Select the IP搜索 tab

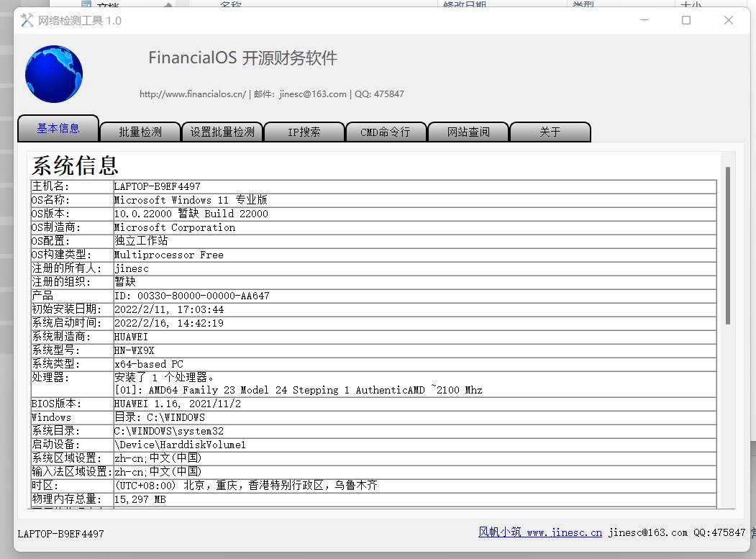[x=304, y=132]
